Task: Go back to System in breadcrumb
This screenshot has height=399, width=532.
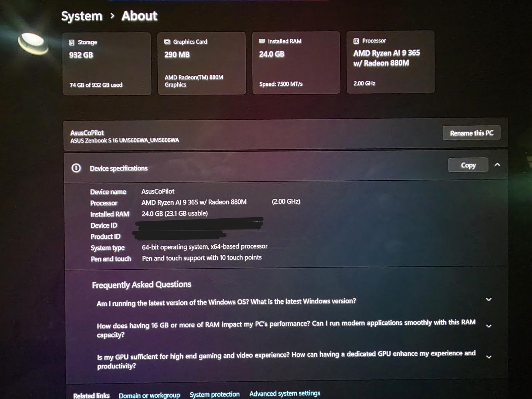Action: coord(82,16)
